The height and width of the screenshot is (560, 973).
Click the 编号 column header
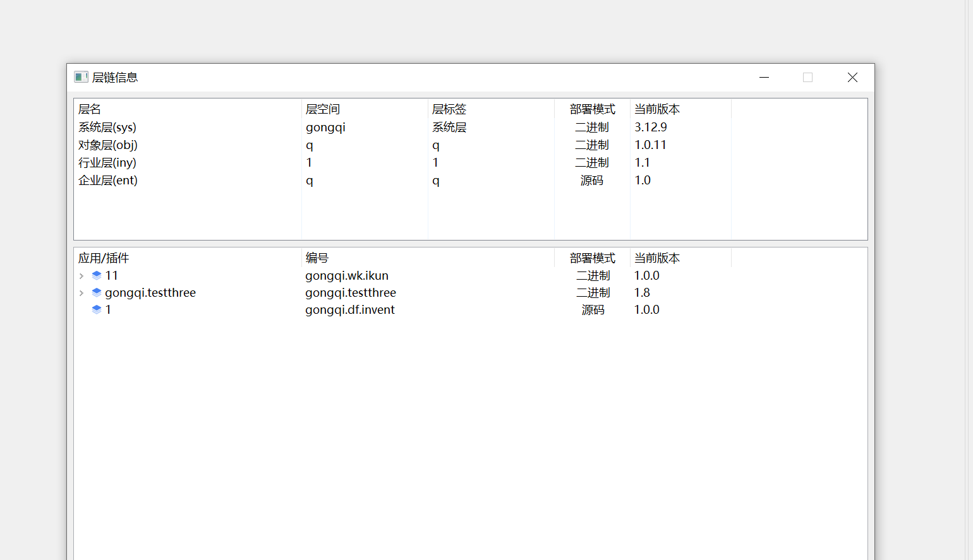pyautogui.click(x=317, y=258)
